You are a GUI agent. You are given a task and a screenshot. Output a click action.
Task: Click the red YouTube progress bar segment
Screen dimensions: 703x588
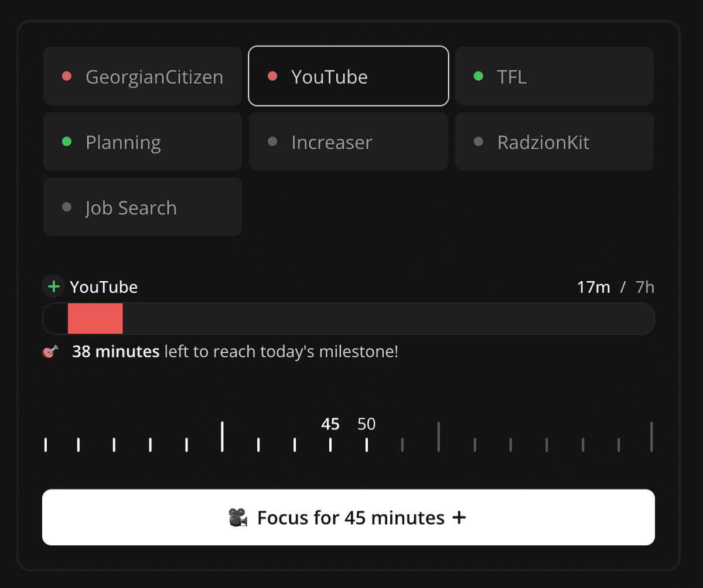(95, 319)
